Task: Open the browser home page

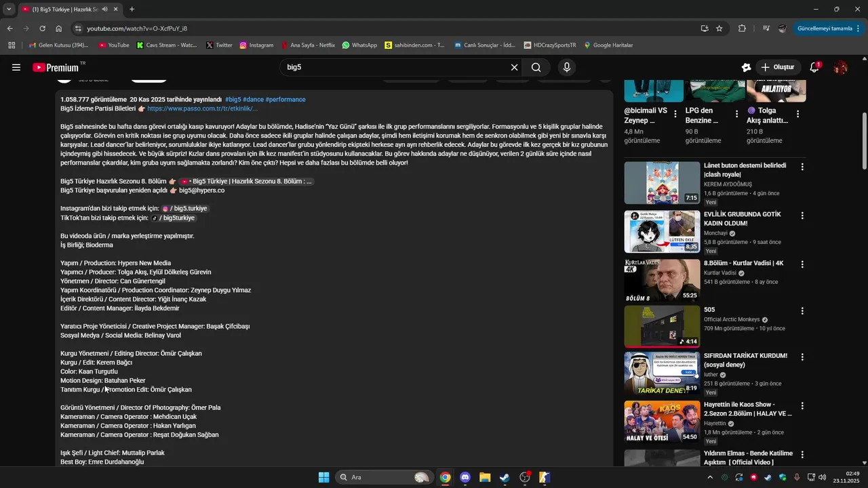Action: pos(59,28)
